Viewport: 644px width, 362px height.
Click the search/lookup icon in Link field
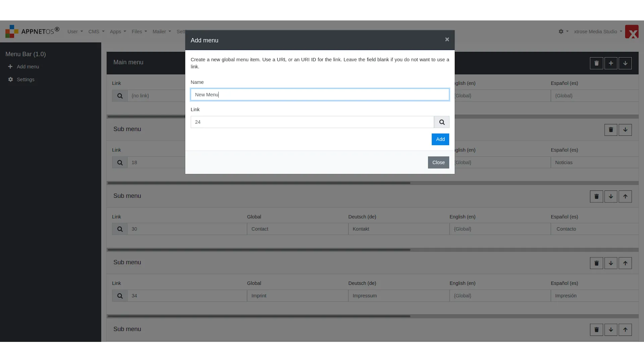point(441,122)
